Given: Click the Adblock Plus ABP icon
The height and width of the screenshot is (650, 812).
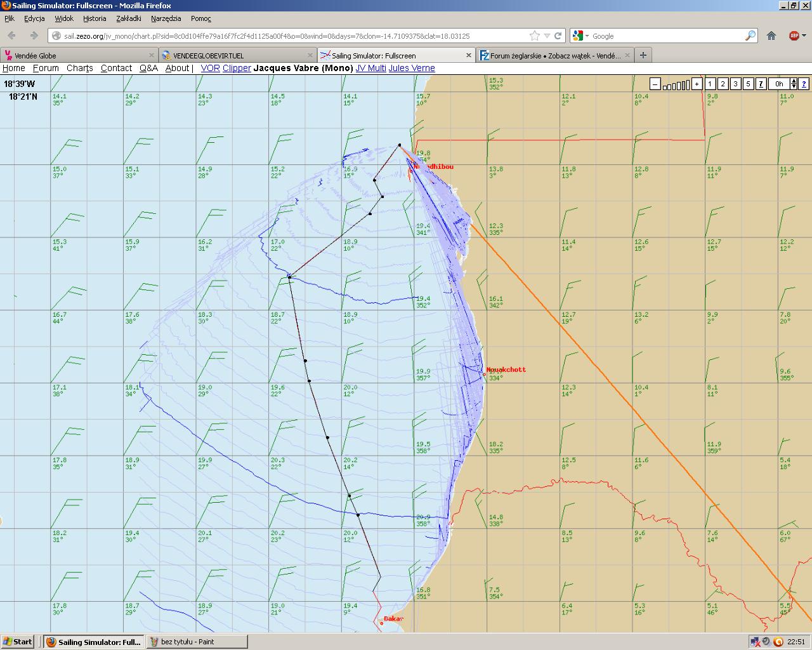Looking at the screenshot, I should pyautogui.click(x=794, y=36).
